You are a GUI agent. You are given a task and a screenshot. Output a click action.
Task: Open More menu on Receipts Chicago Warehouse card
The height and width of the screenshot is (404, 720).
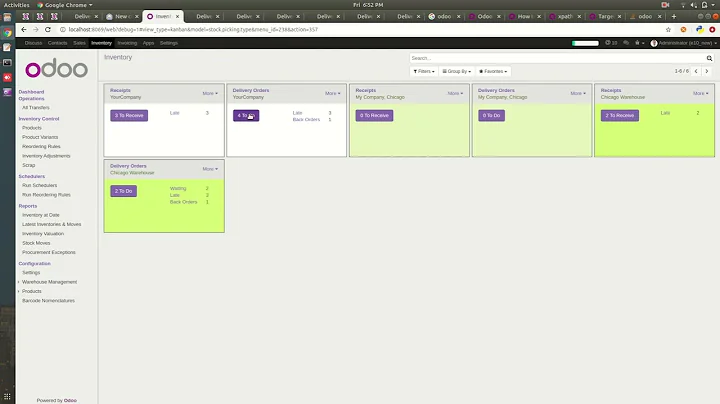[x=701, y=93]
